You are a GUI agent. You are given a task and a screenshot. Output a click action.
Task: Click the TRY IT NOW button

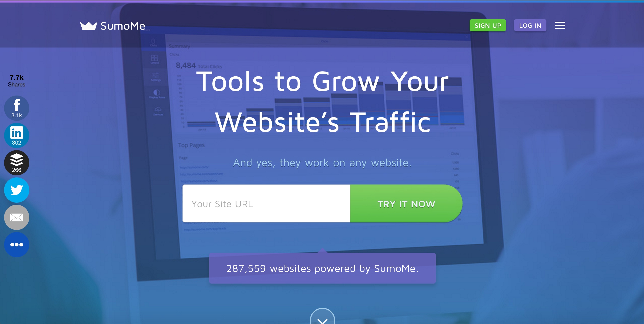coord(406,204)
